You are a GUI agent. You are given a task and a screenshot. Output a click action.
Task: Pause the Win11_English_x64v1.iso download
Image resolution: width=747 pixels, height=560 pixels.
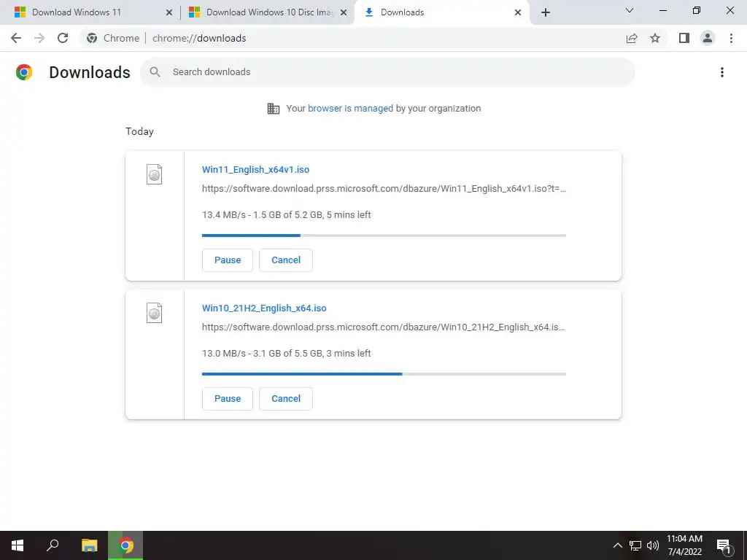[x=228, y=260]
